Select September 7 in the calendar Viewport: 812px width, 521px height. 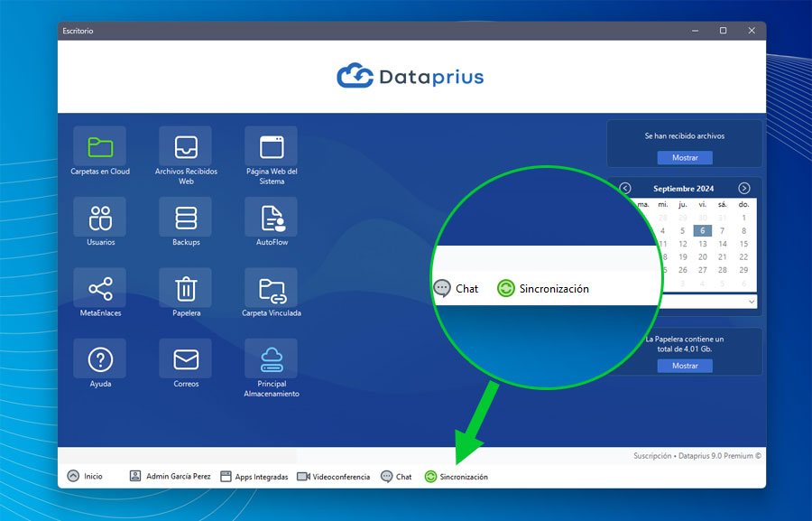[x=723, y=230]
